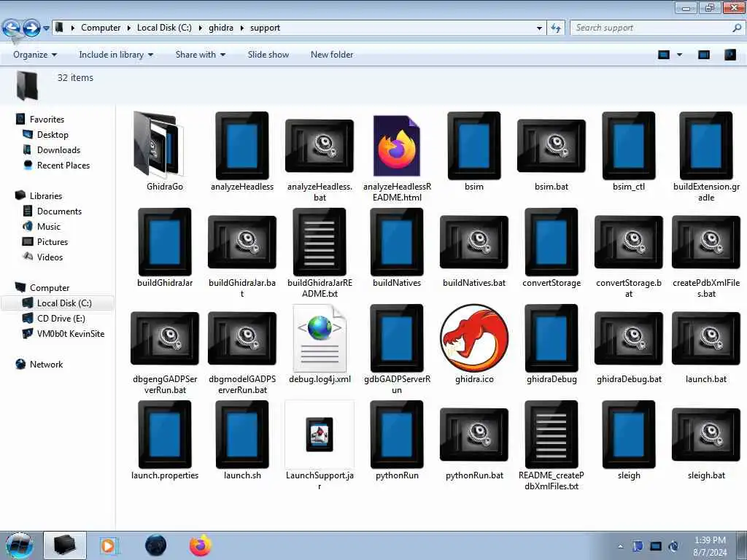Select the dbgmodelGADPServerRun.bat file icon

click(242, 338)
